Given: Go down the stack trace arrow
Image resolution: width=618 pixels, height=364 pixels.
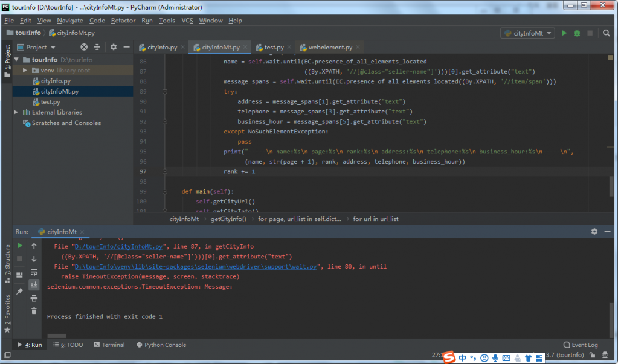Looking at the screenshot, I should (34, 259).
